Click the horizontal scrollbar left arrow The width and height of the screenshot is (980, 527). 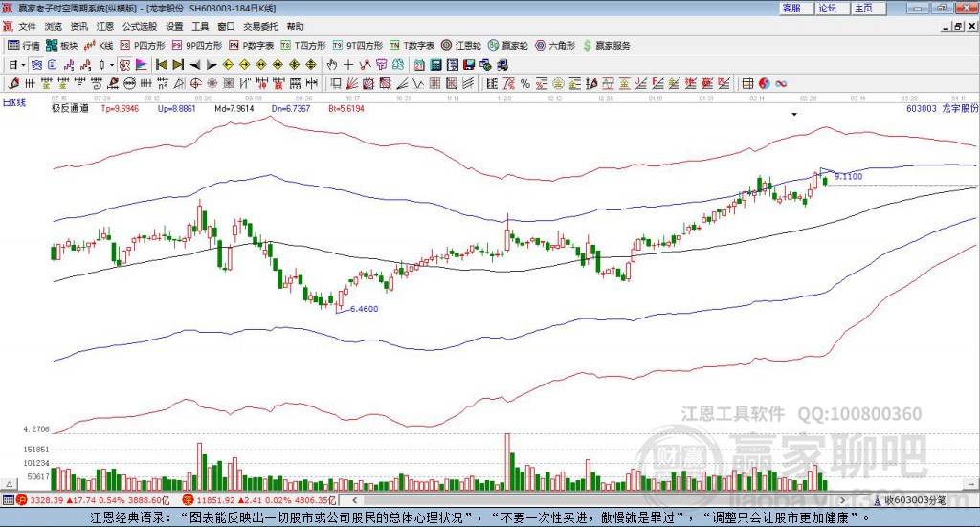tap(354, 500)
